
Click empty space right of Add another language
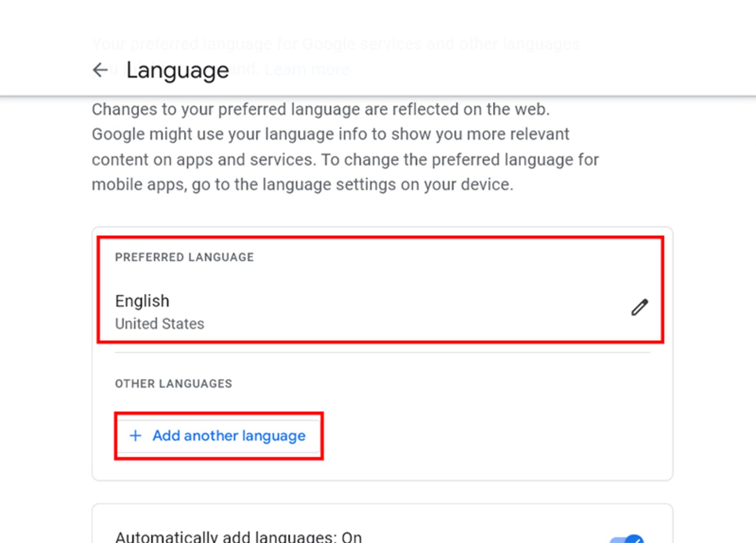click(492, 435)
